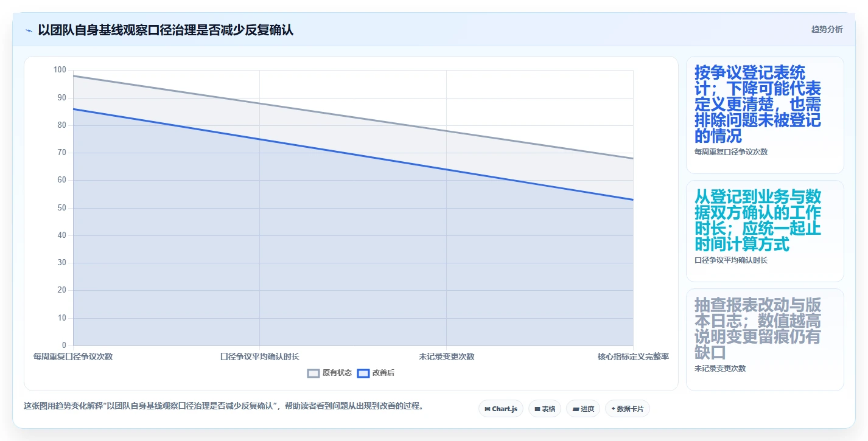The image size is (868, 441).
Task: Open the gray 未记录变更次数 data card
Action: click(x=765, y=339)
